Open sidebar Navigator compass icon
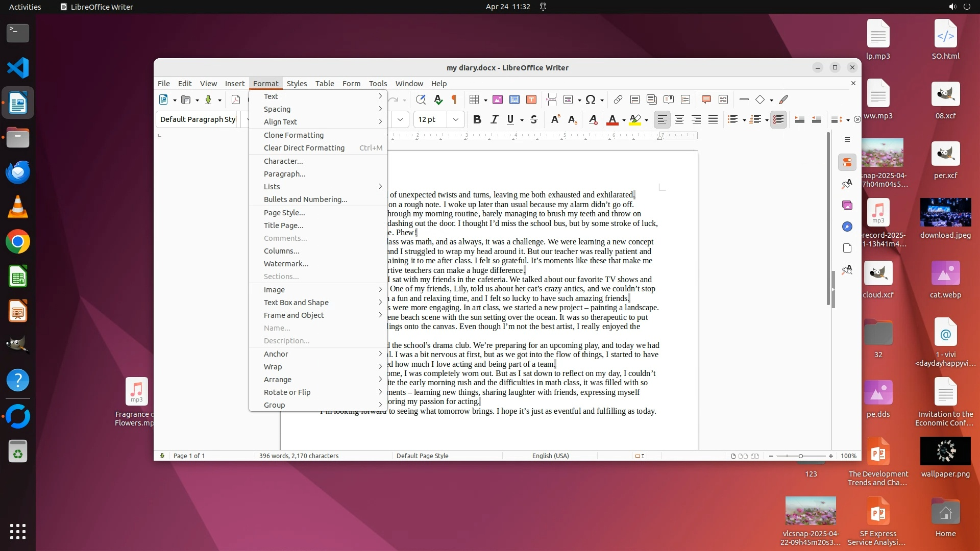Image resolution: width=980 pixels, height=551 pixels. [847, 227]
